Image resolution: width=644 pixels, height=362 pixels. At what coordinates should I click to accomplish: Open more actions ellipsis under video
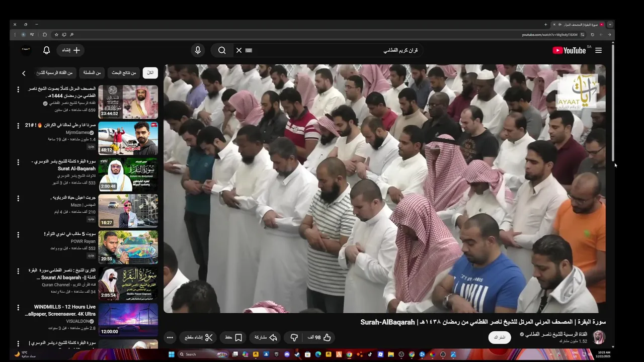pos(170,337)
